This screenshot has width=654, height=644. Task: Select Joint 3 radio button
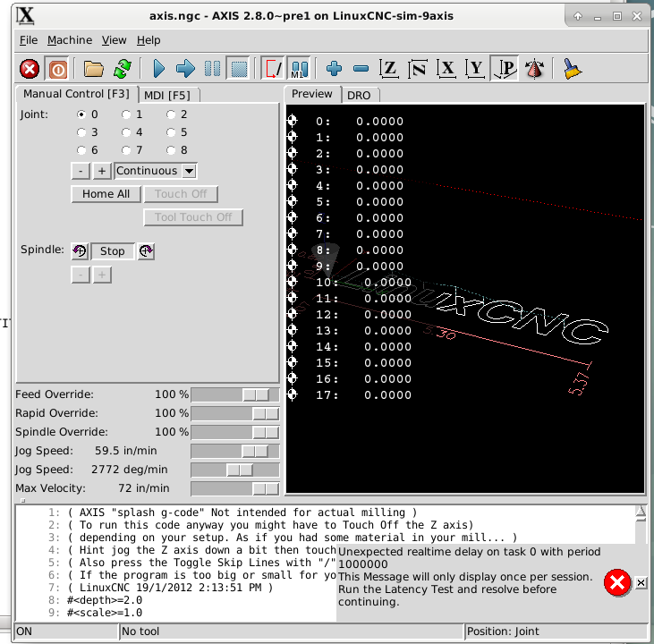click(81, 132)
